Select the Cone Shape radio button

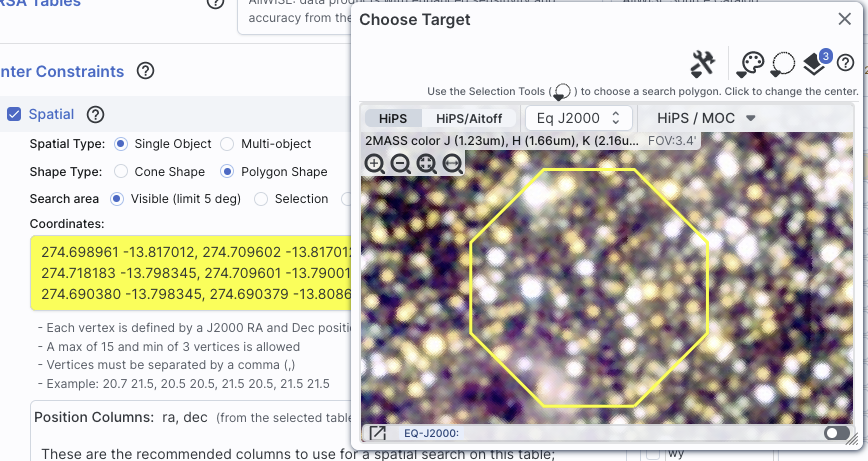pos(122,172)
